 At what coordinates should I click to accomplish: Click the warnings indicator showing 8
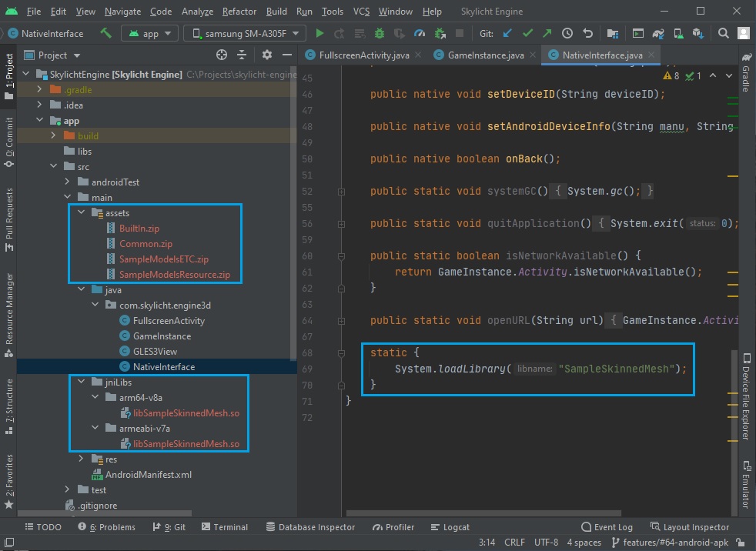(x=671, y=75)
